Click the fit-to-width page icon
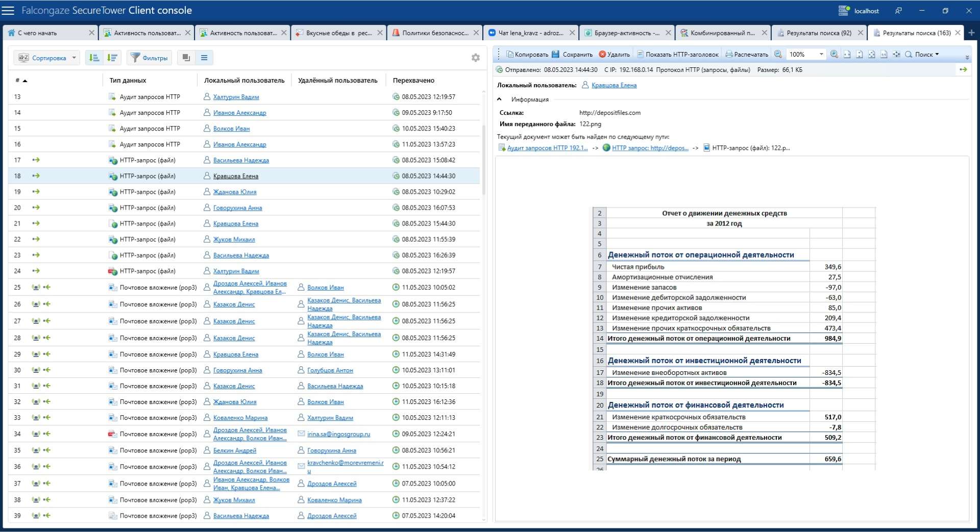The height and width of the screenshot is (532, 980). 847,54
